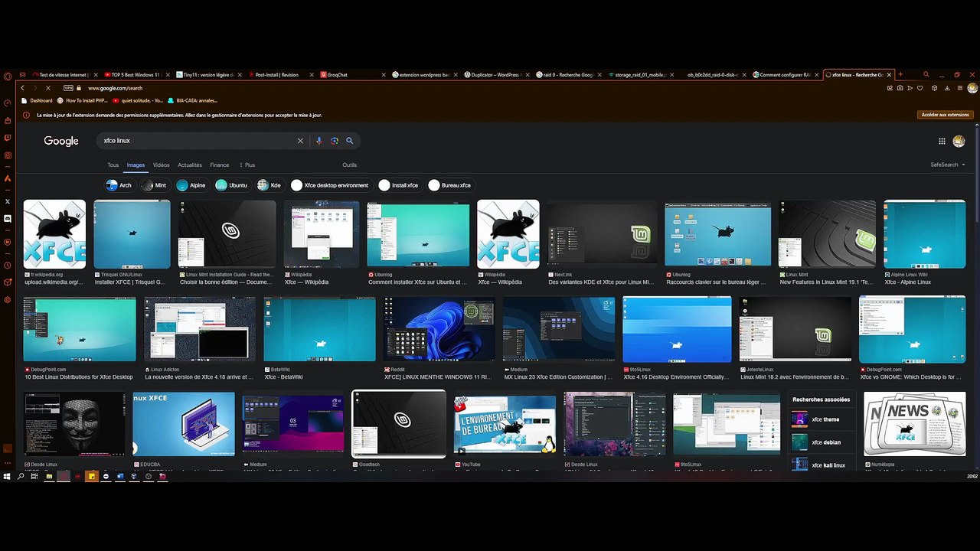Open the downloads arrow icon
The image size is (980, 551).
click(947, 88)
